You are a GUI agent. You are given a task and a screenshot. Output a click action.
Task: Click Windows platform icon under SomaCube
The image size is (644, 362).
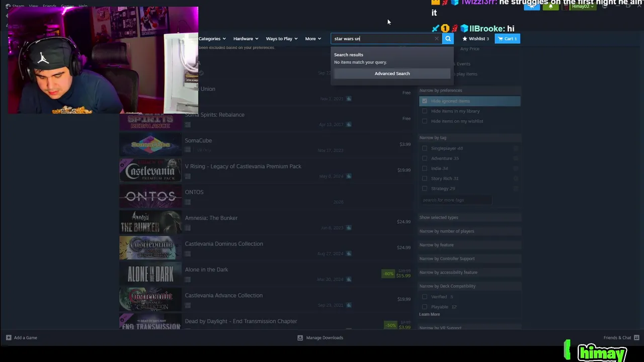(x=188, y=150)
